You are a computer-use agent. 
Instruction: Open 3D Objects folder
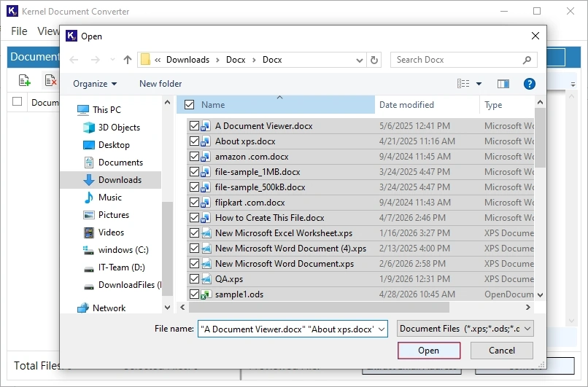click(112, 128)
